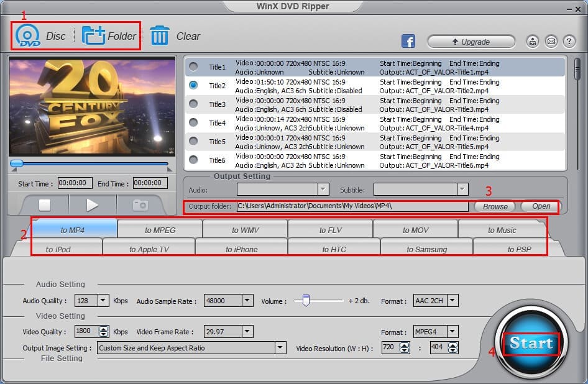The height and width of the screenshot is (384, 588).
Task: Click the register icon beside Upgrade
Action: click(533, 41)
